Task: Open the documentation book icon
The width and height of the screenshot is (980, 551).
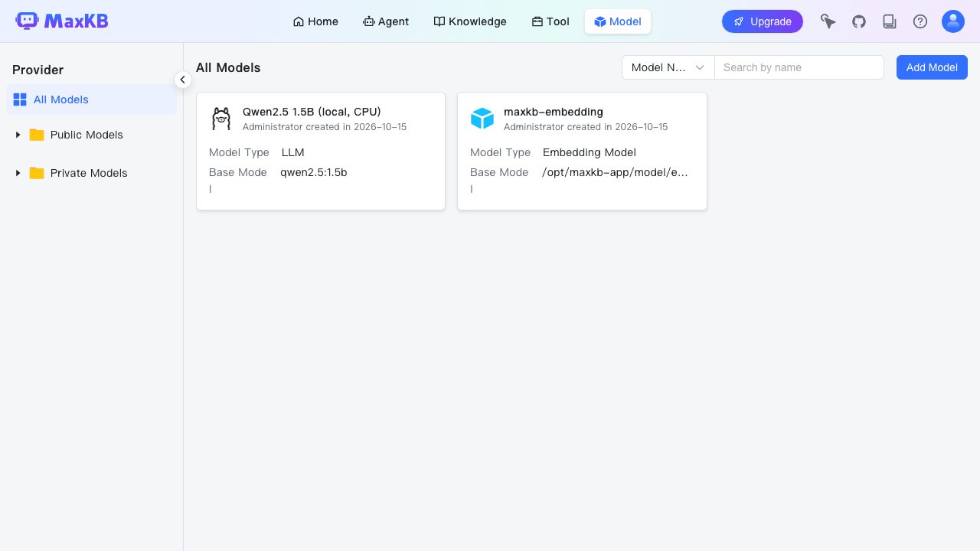Action: [x=890, y=21]
